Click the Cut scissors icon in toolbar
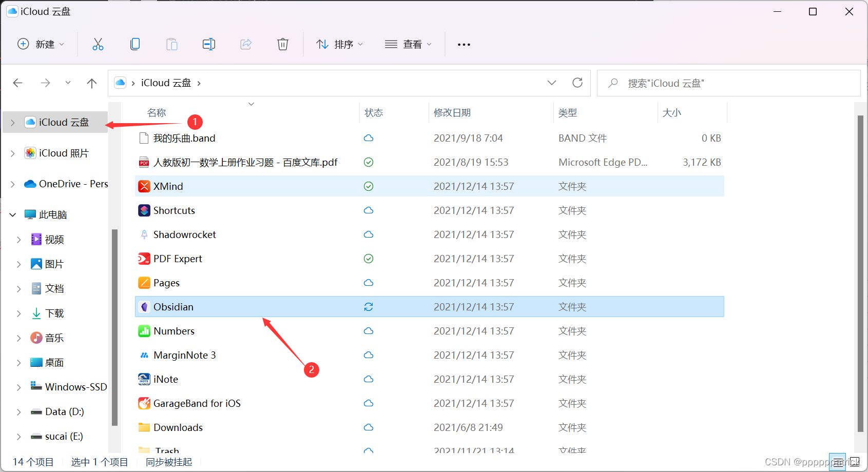The image size is (868, 472). tap(98, 44)
